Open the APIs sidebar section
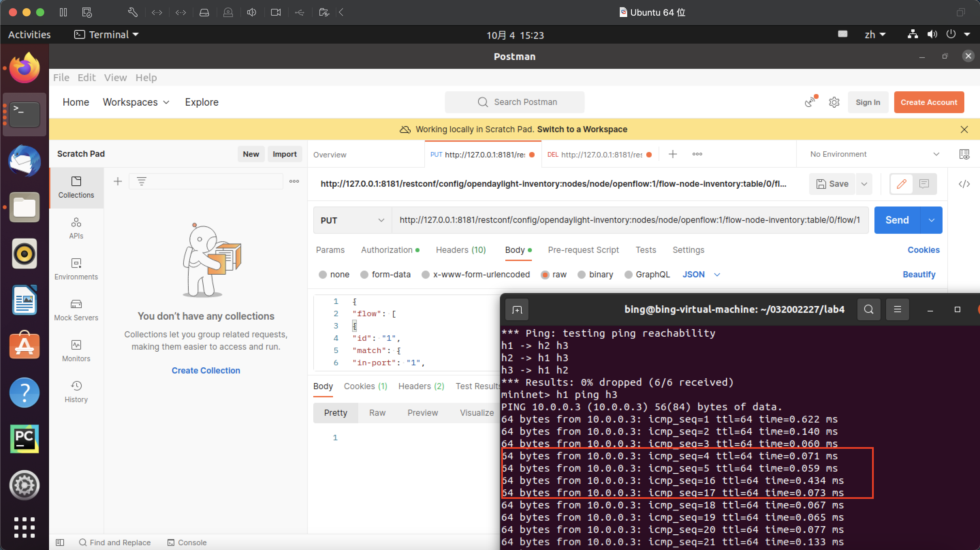Screen dimensions: 980x550 76,228
